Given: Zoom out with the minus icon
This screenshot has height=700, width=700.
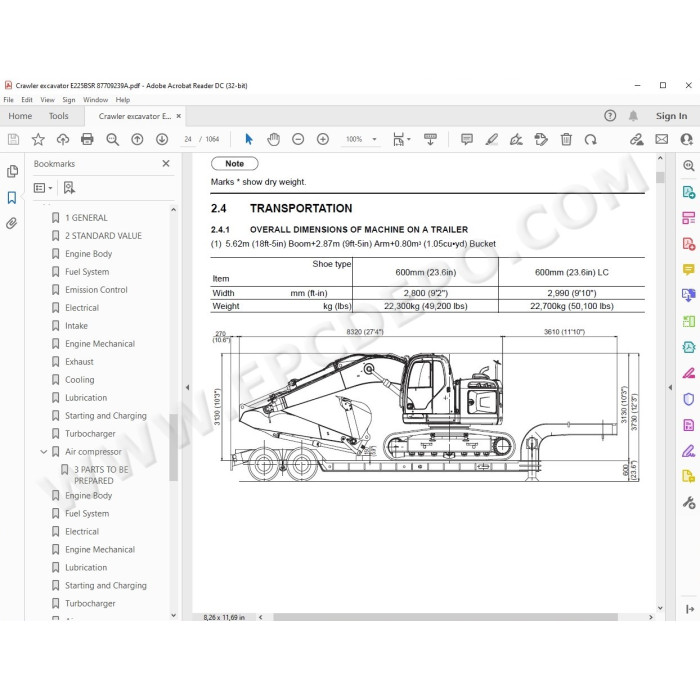Looking at the screenshot, I should click(x=298, y=139).
